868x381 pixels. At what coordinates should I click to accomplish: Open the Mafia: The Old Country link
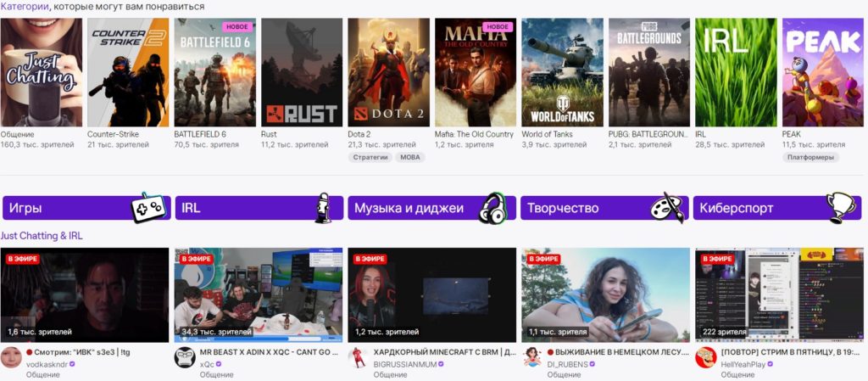point(475,135)
